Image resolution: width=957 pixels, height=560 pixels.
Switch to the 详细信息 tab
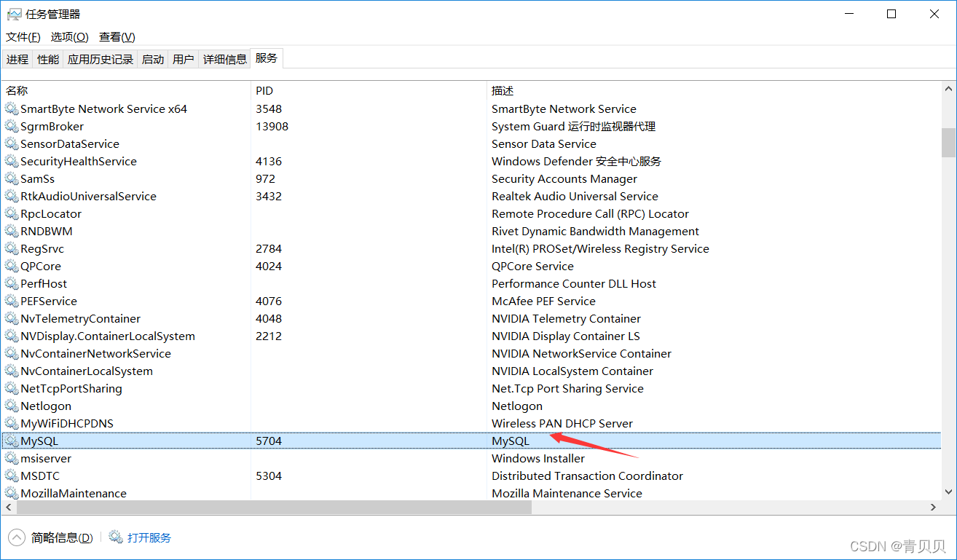coord(225,60)
